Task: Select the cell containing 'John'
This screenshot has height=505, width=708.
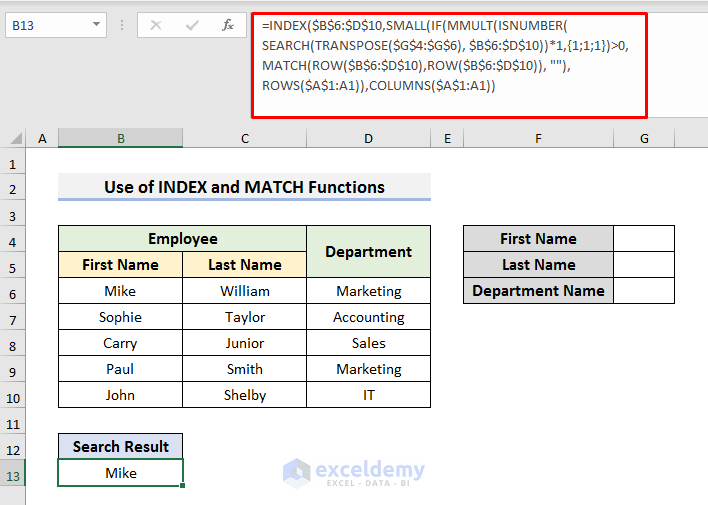Action: [121, 395]
